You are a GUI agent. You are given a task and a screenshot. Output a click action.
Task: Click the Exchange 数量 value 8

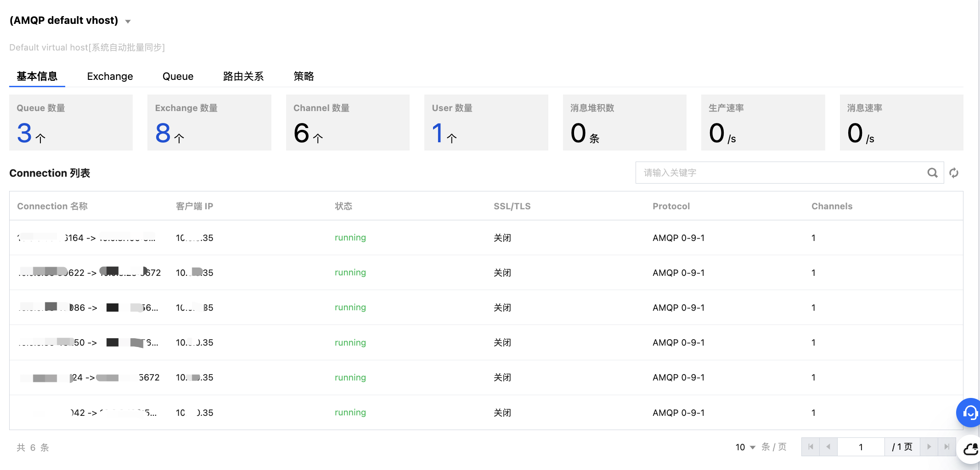[x=163, y=133]
